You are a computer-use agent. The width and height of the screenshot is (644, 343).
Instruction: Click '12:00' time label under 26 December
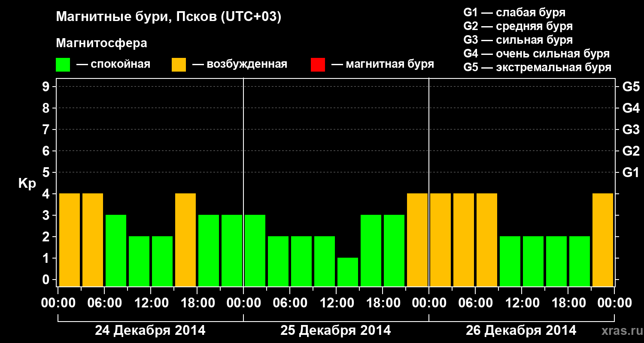tap(522, 303)
